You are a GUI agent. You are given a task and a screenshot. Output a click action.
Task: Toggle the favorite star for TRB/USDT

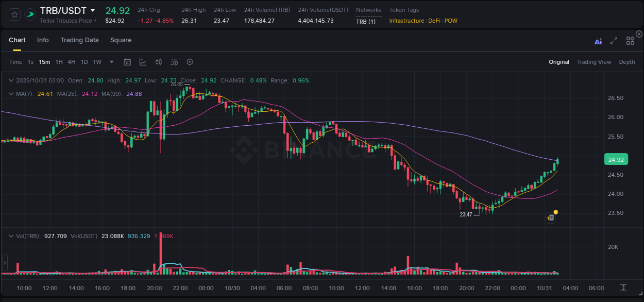tap(14, 14)
